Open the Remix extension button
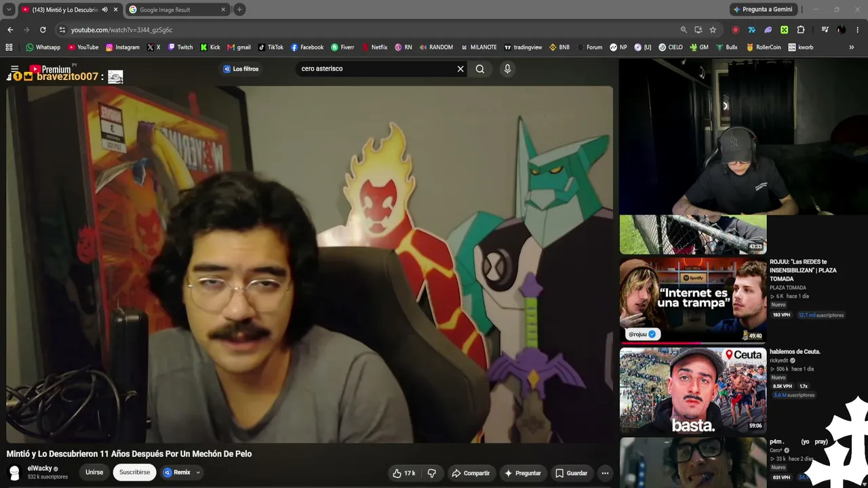Viewport: 868px width, 488px height. 177,472
